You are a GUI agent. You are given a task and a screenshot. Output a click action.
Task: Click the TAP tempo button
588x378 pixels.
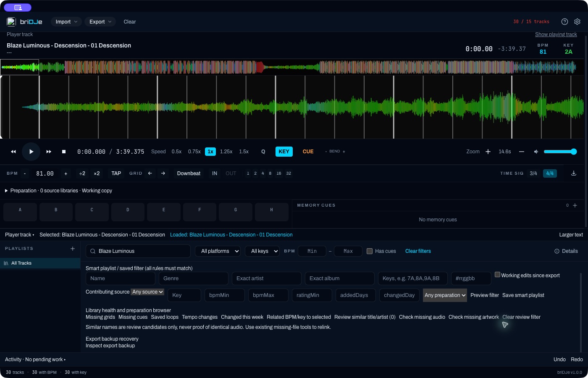(116, 173)
